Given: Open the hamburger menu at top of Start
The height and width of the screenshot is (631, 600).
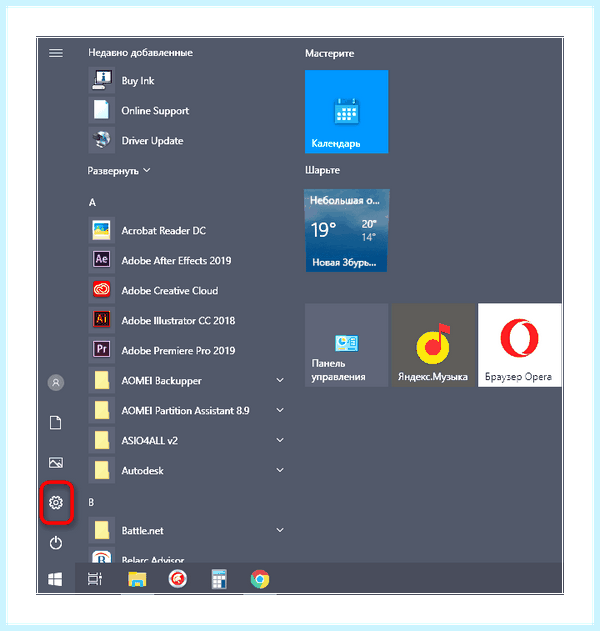Looking at the screenshot, I should tap(56, 53).
